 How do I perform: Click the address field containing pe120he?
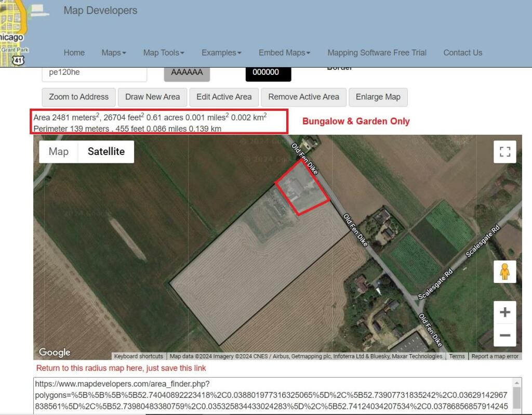pos(95,74)
